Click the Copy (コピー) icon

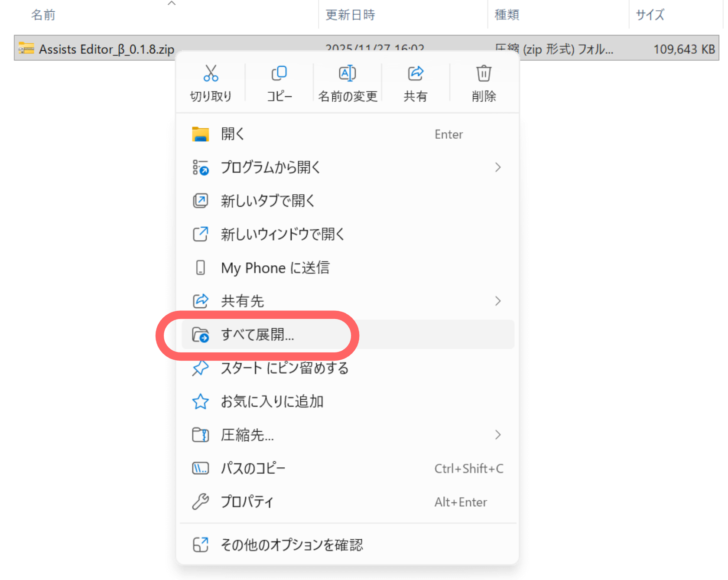coord(279,74)
